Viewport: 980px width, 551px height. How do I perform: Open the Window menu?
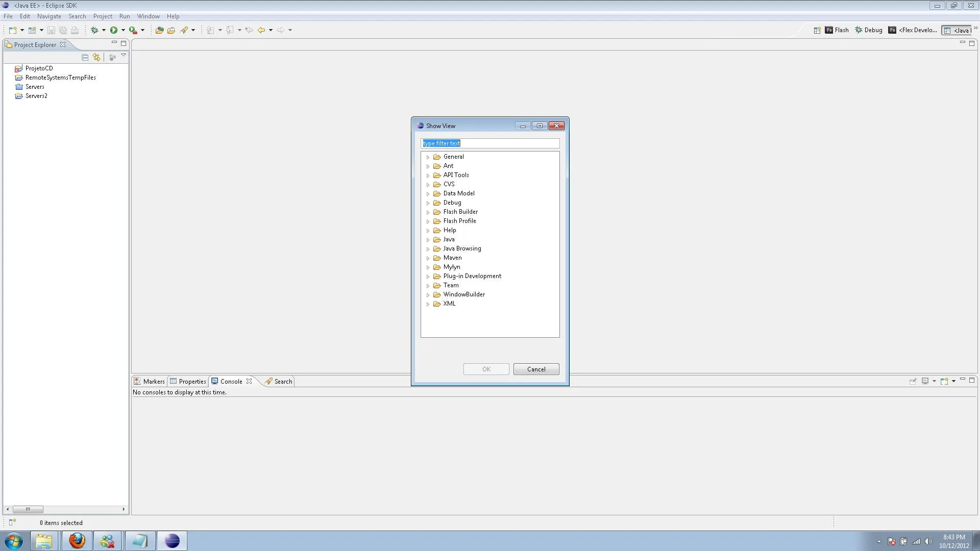tap(148, 16)
